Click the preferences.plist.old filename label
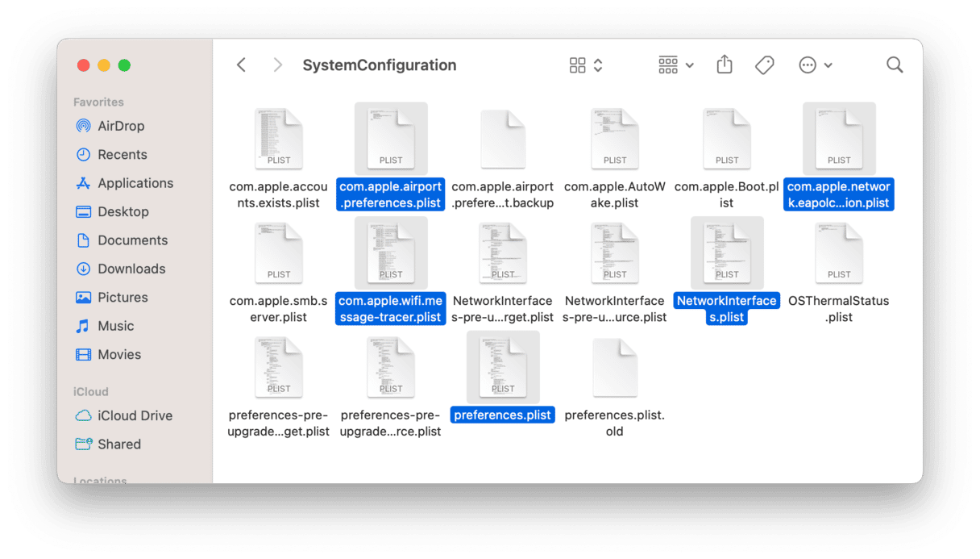 pos(615,423)
